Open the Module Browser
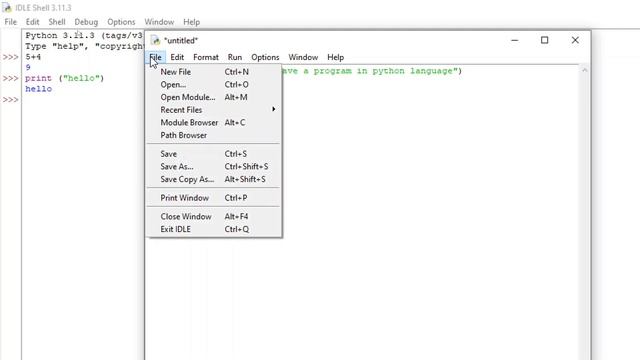 point(214,122)
